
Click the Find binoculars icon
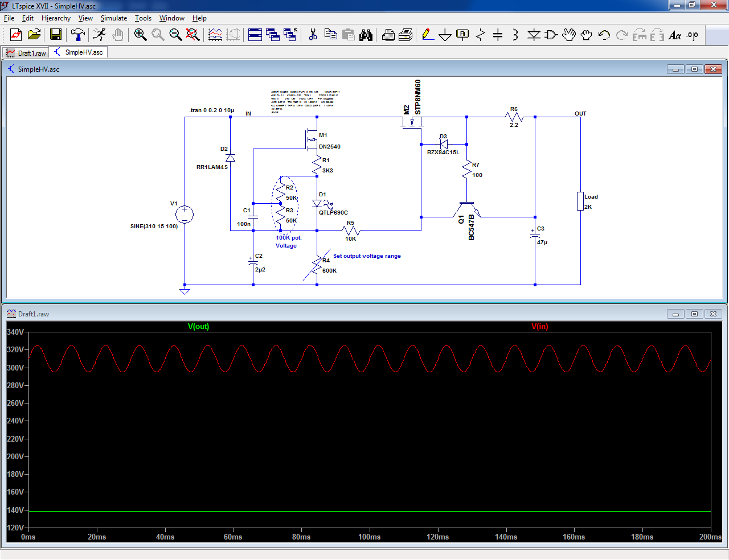coord(366,35)
